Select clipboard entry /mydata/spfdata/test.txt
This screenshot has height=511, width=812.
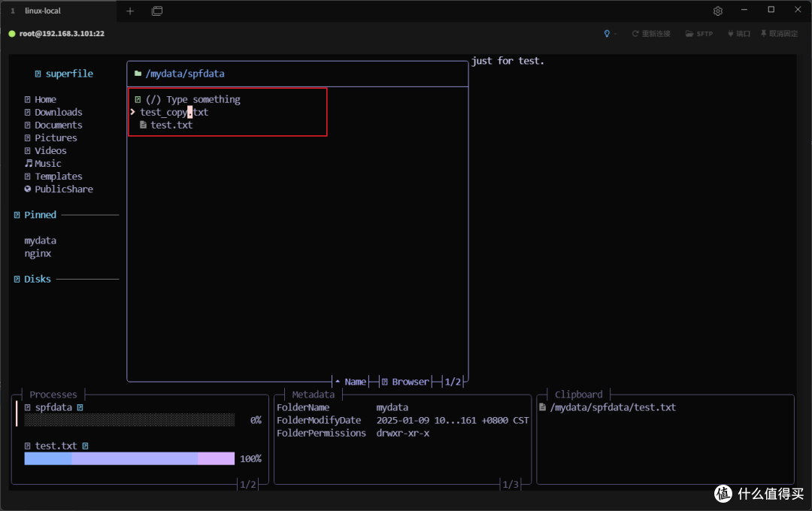(613, 407)
